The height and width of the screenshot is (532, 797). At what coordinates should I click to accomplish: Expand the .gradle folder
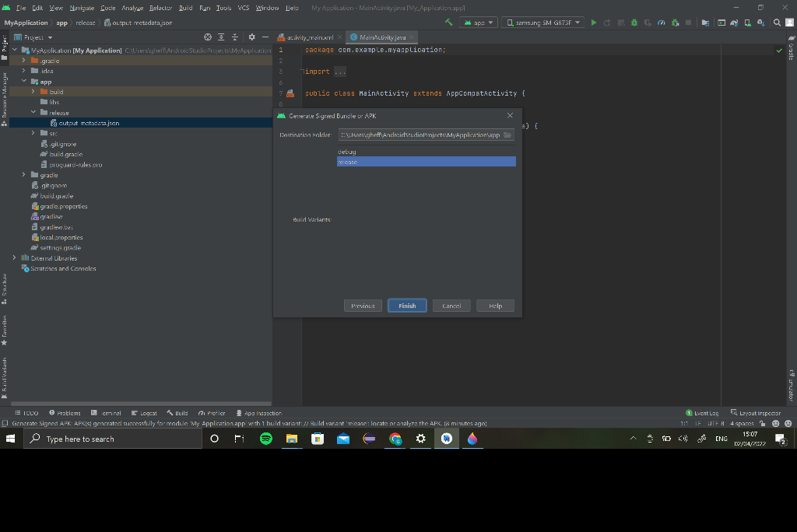[x=24, y=61]
